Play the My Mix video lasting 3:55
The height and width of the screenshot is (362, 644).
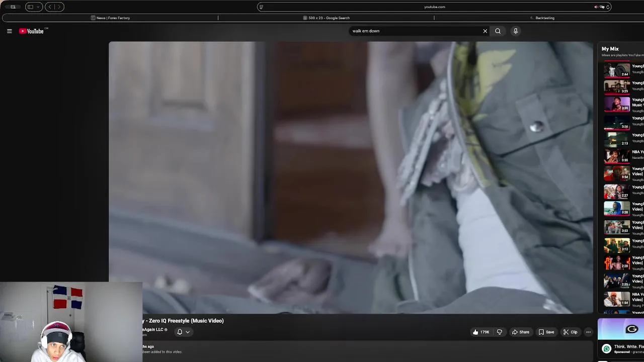point(616,156)
